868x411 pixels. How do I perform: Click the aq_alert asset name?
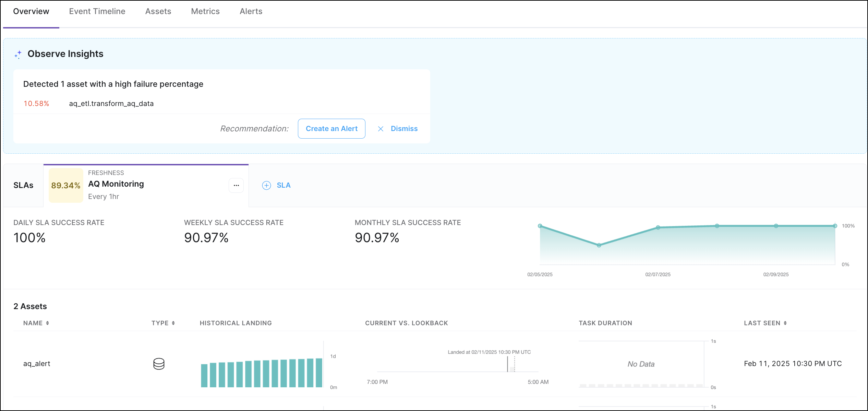37,363
